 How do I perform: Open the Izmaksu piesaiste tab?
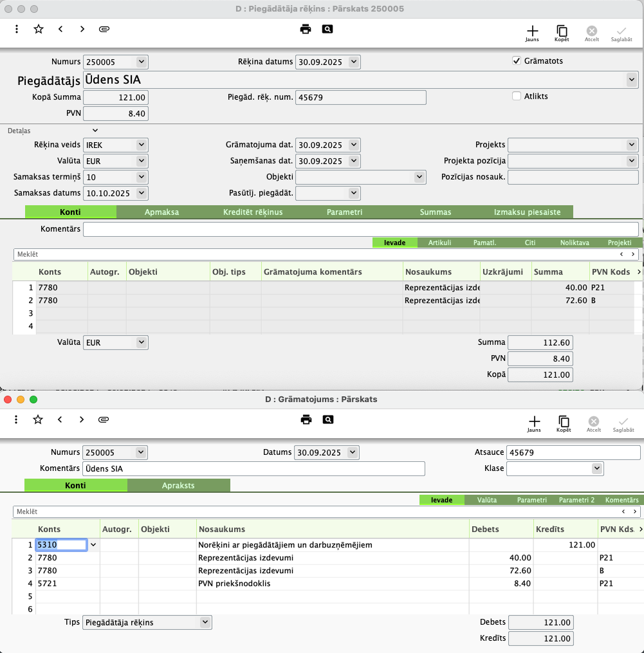526,212
